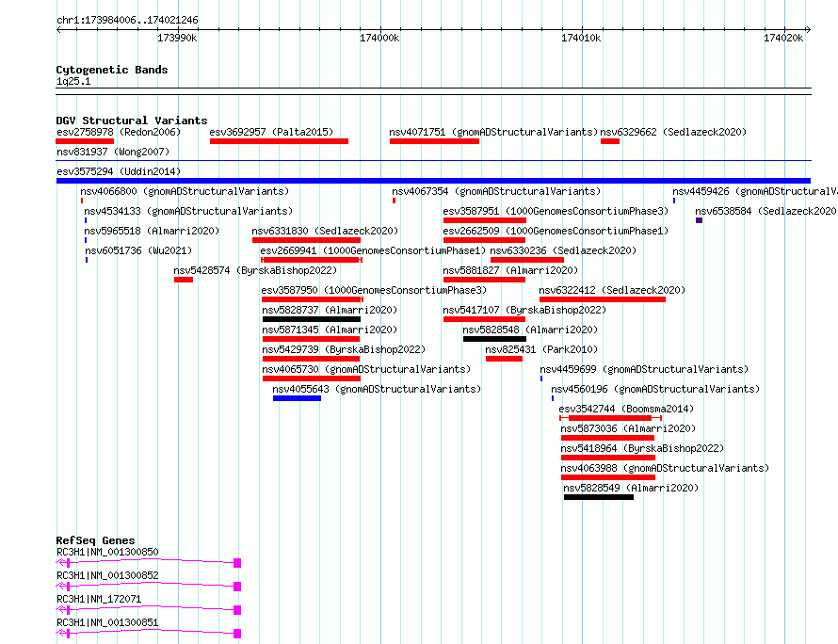Screen dimensions: 838x644
Task: Open nsv4065730 (gnomADStructuralVariants) label
Action: 366,369
